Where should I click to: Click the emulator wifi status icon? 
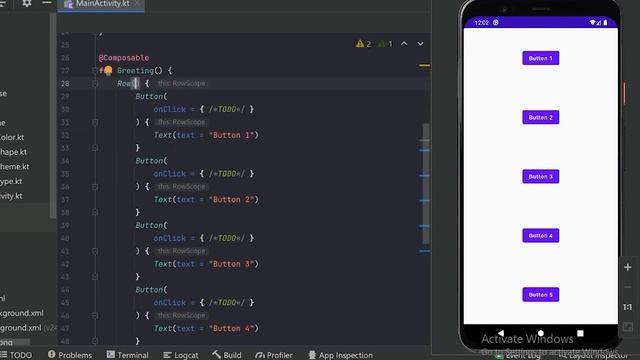tap(593, 22)
